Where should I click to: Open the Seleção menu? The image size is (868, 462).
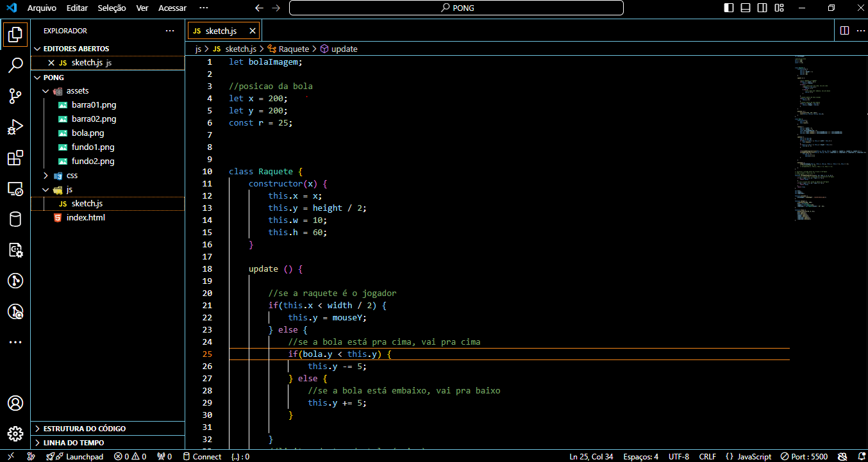coord(112,8)
